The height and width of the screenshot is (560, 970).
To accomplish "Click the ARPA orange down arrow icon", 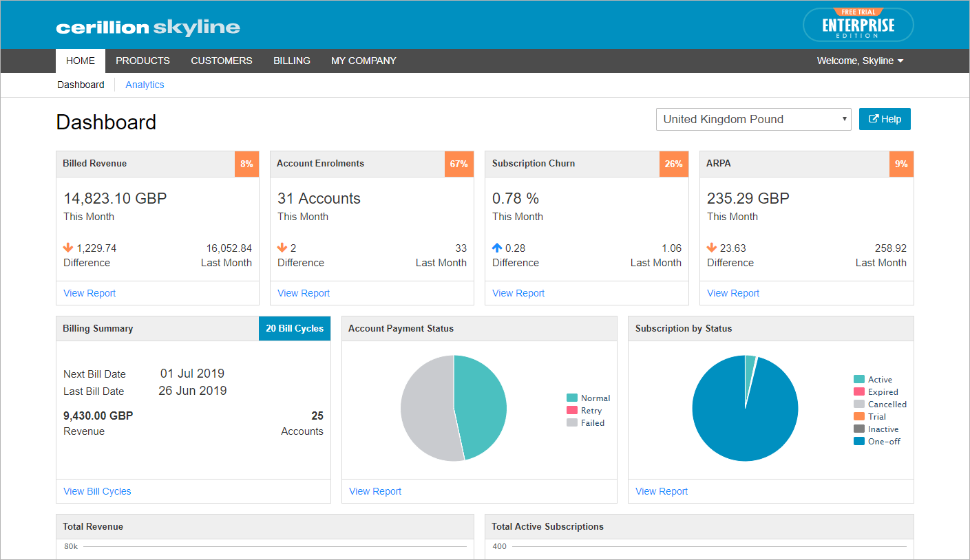I will coord(712,248).
